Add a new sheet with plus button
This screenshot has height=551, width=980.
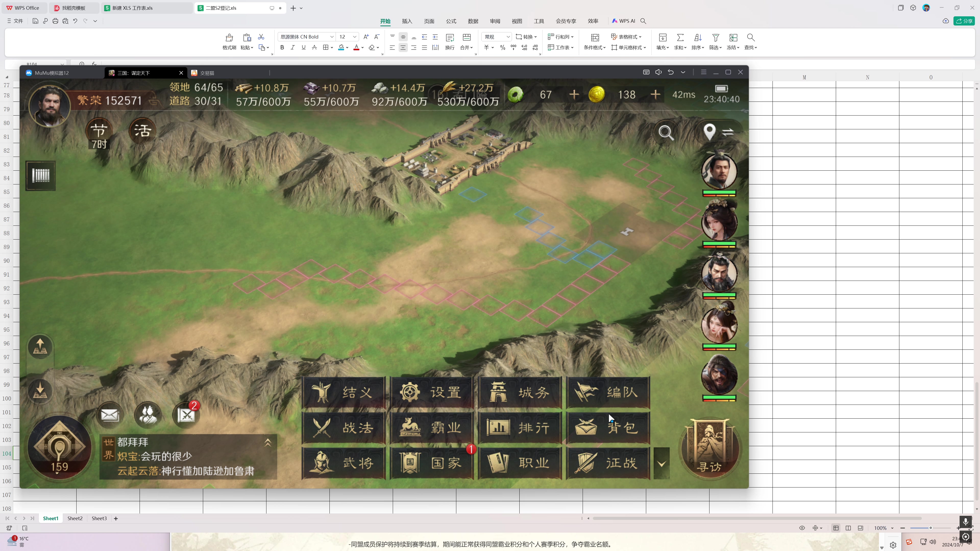pyautogui.click(x=116, y=519)
